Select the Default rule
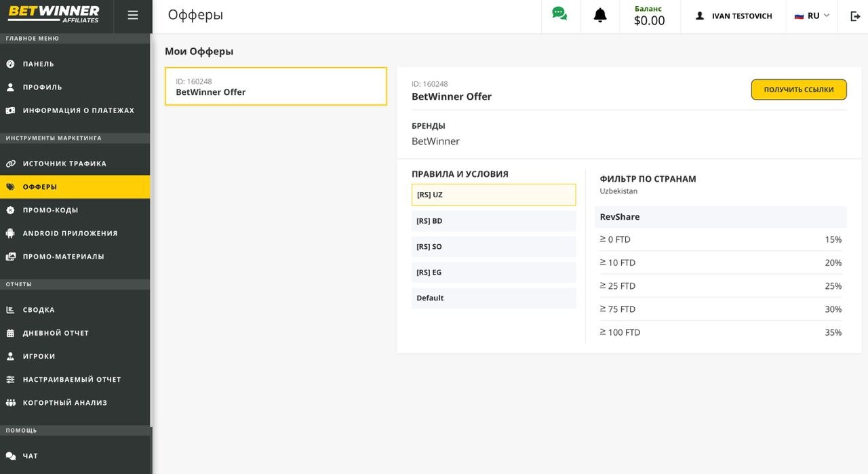 coord(493,298)
